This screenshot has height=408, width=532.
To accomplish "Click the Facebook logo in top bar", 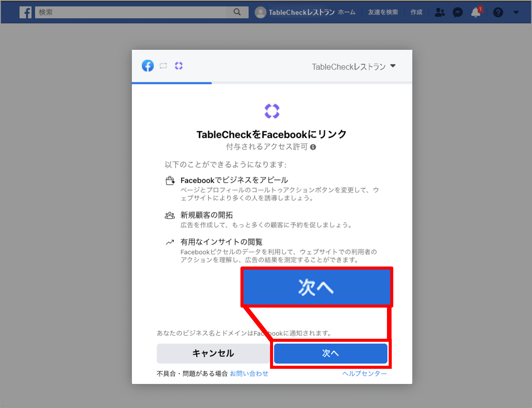I will tap(26, 12).
